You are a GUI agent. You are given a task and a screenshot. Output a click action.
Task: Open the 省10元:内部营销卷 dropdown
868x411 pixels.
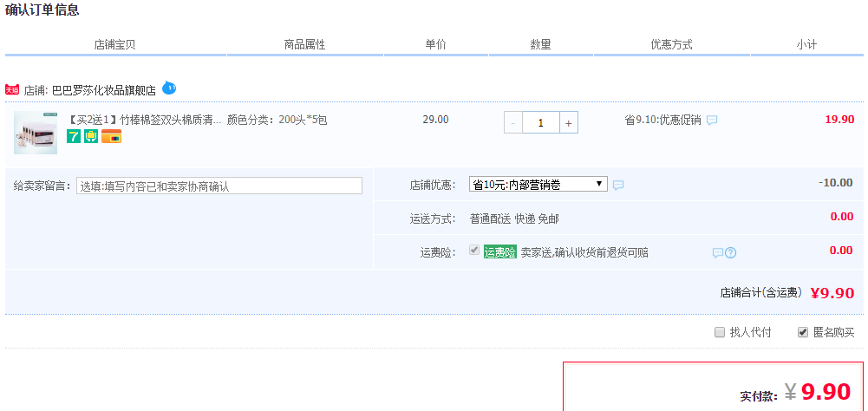(538, 185)
